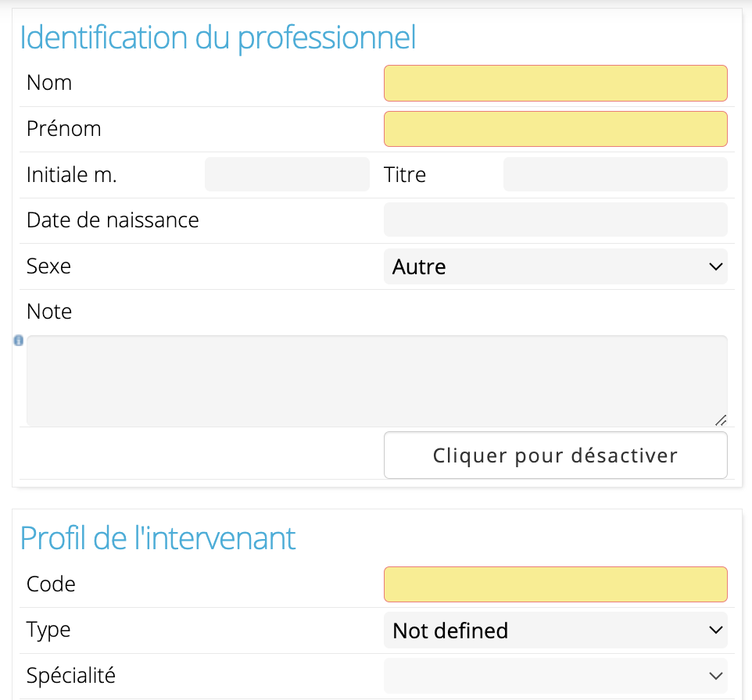Click into the Titre input field
752x700 pixels.
[x=615, y=174]
